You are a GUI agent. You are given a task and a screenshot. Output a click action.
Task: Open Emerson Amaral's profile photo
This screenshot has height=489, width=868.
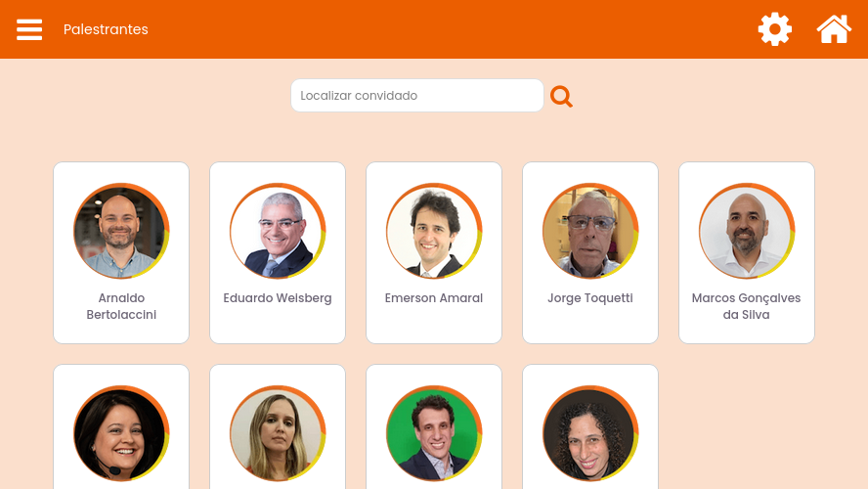(x=434, y=231)
